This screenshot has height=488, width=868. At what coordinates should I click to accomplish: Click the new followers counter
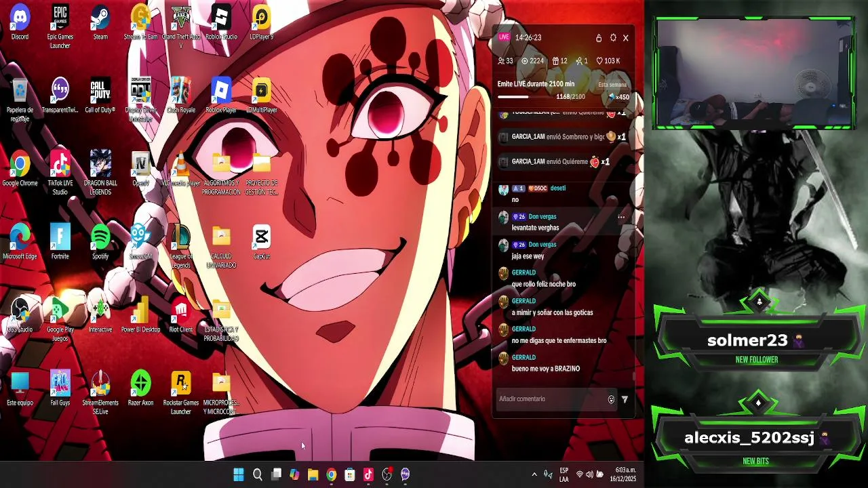coord(582,61)
